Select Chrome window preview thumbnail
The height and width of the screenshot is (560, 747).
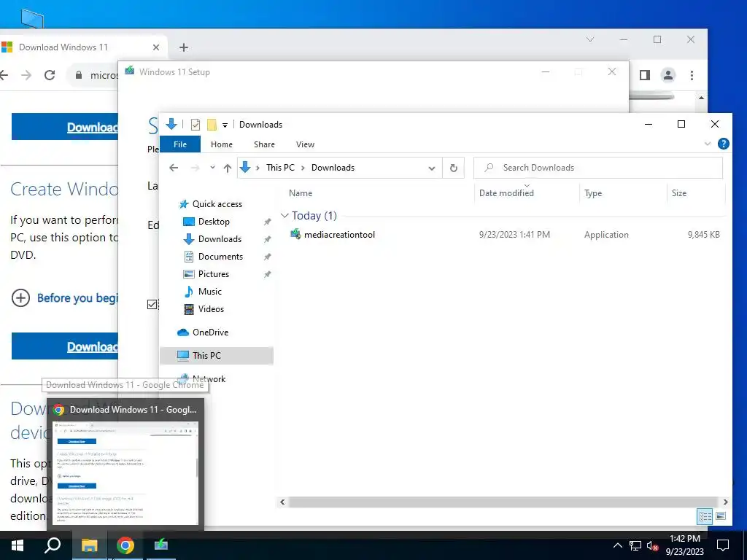125,472
